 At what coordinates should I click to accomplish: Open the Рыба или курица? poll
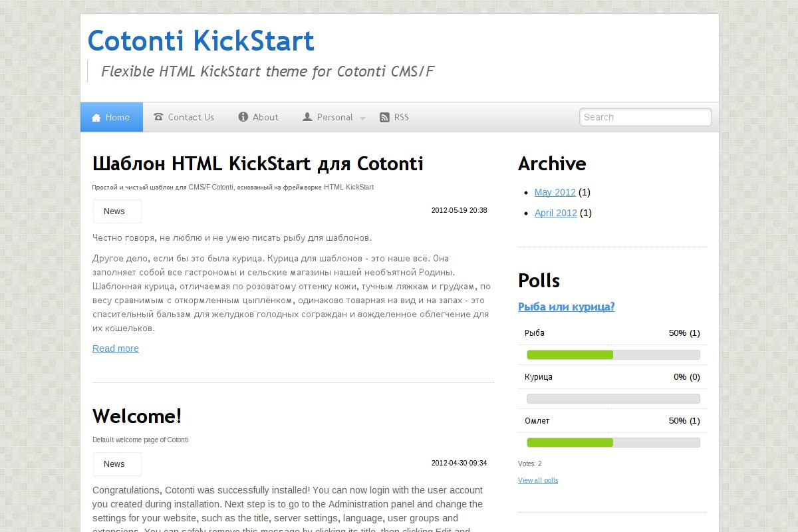567,307
